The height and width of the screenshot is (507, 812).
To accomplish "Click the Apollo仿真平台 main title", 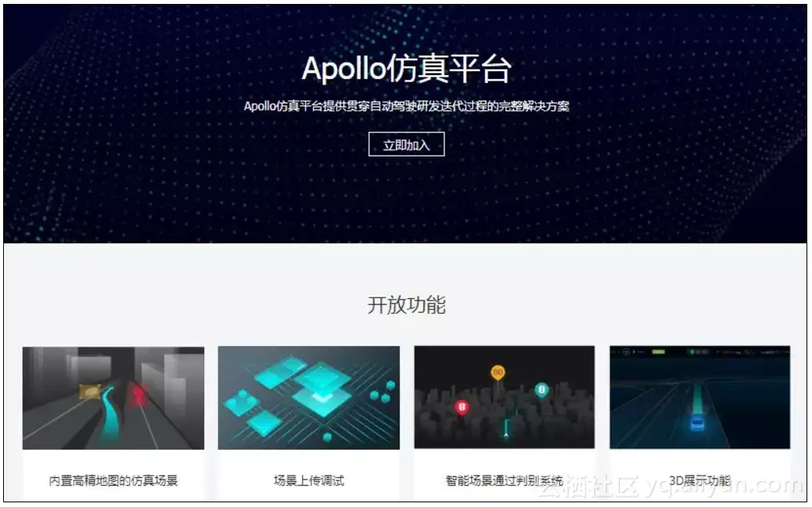I will click(407, 68).
